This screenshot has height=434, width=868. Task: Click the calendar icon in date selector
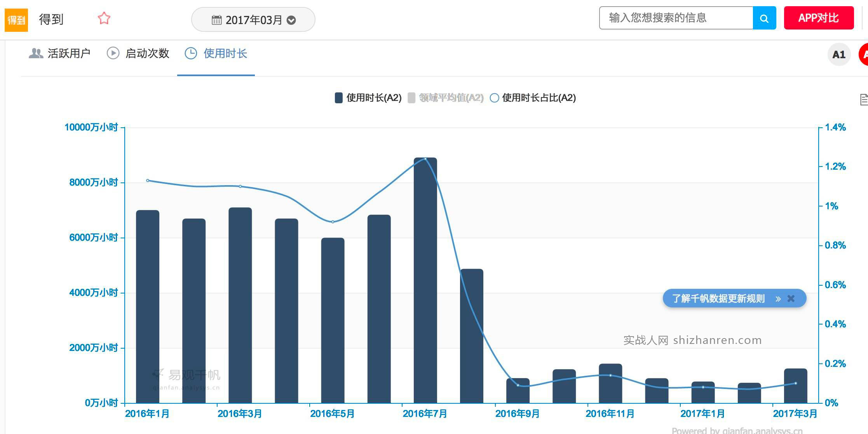(216, 20)
